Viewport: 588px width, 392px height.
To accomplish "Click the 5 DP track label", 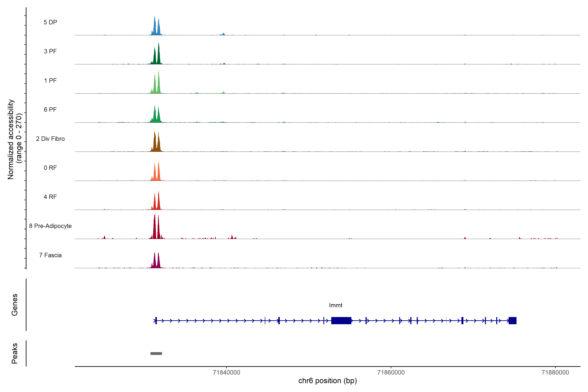I will coord(50,22).
